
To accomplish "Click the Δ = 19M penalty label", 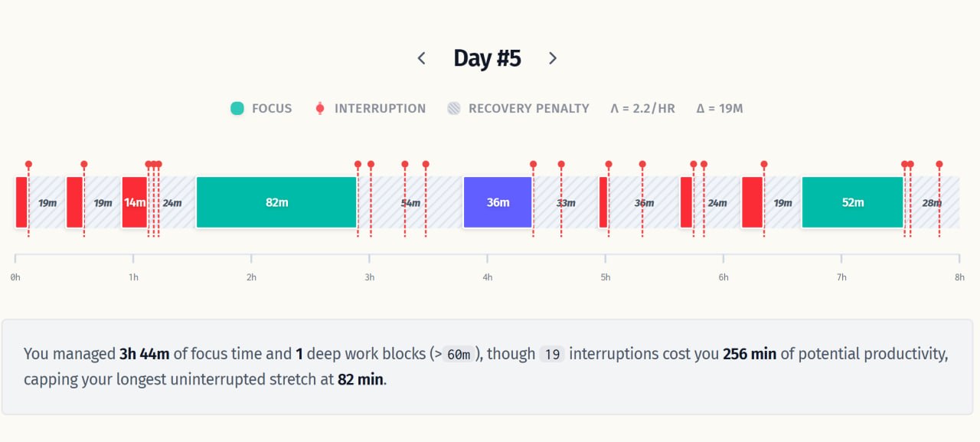I will pos(720,109).
